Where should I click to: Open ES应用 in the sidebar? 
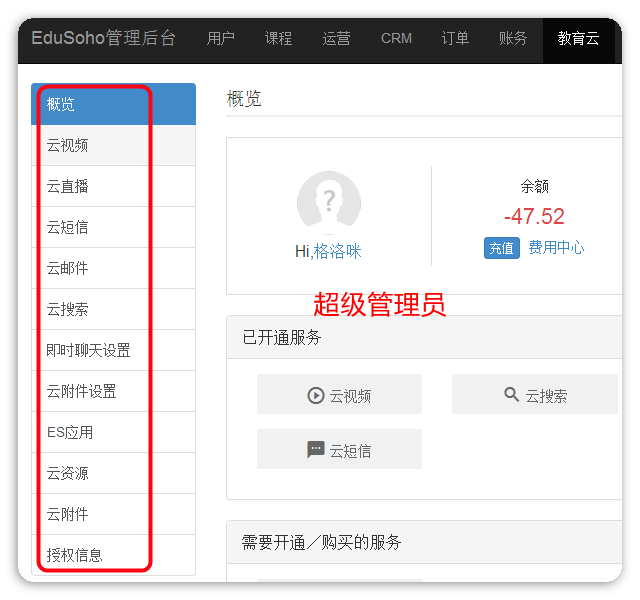113,432
